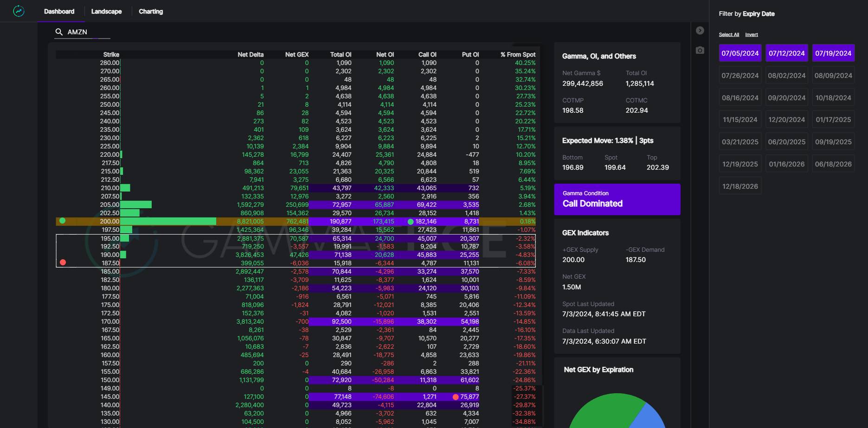Select the 12/20/2024 expiry date

(787, 119)
